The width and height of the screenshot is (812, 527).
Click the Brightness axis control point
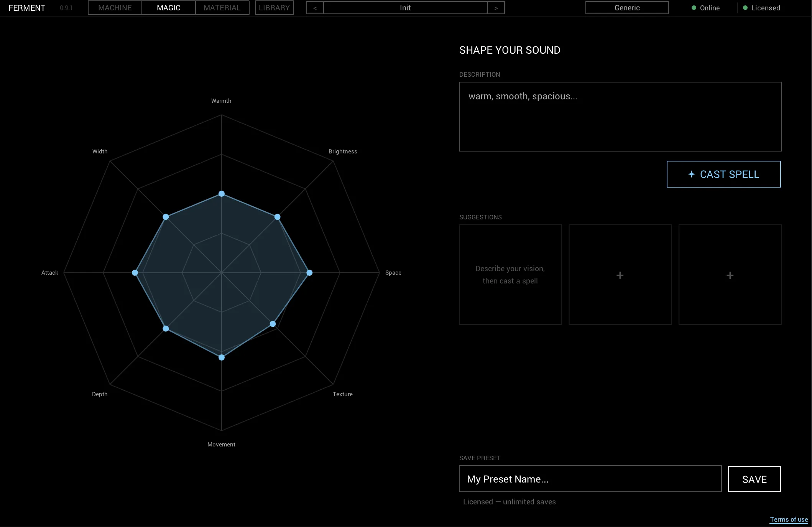click(277, 217)
